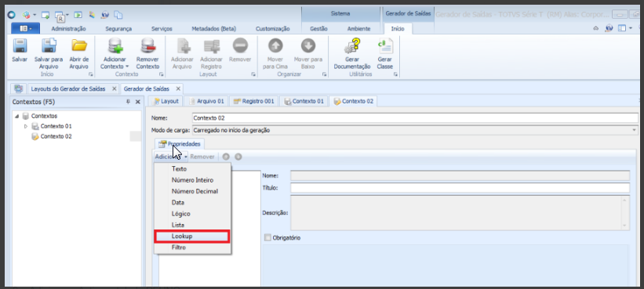
Task: Click the Remover Contexto database icon
Action: click(x=147, y=45)
